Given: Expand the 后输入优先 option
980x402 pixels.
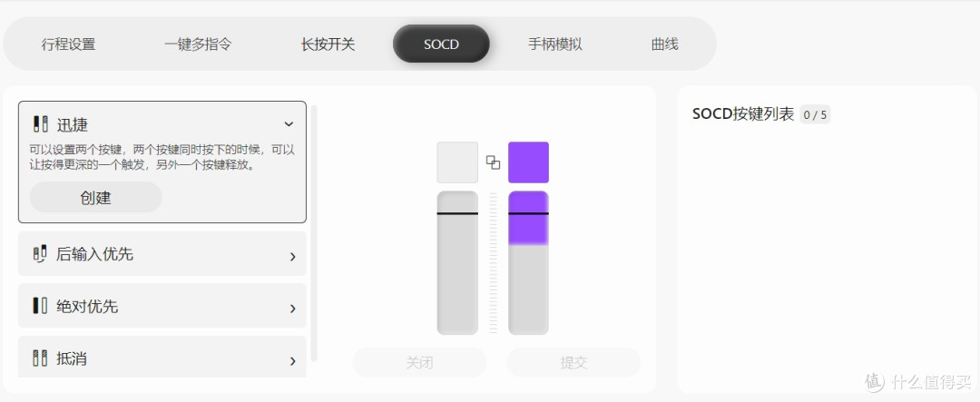Looking at the screenshot, I should point(292,256).
